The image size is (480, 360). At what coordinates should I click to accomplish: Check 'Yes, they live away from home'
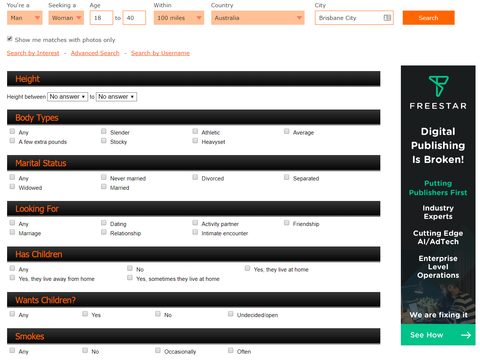tap(12, 277)
